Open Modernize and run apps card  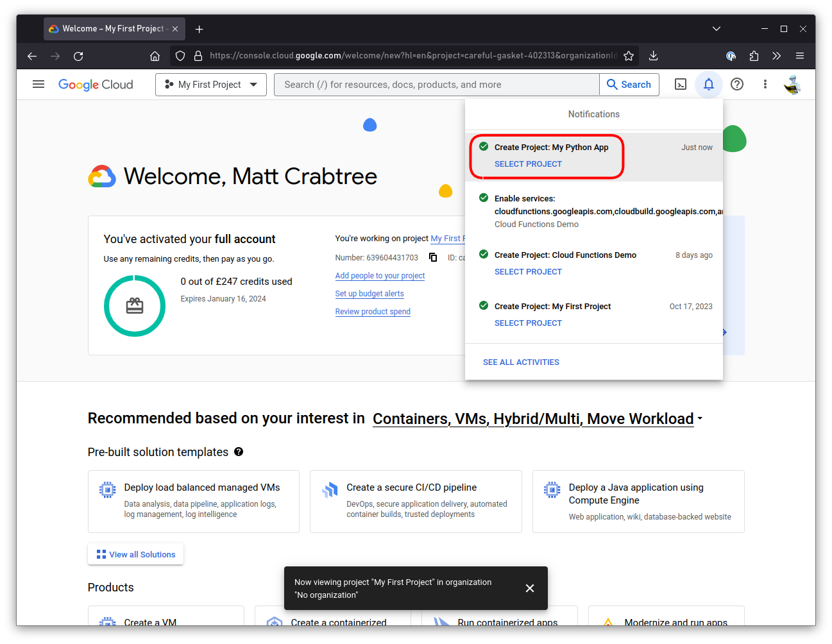[x=666, y=616]
